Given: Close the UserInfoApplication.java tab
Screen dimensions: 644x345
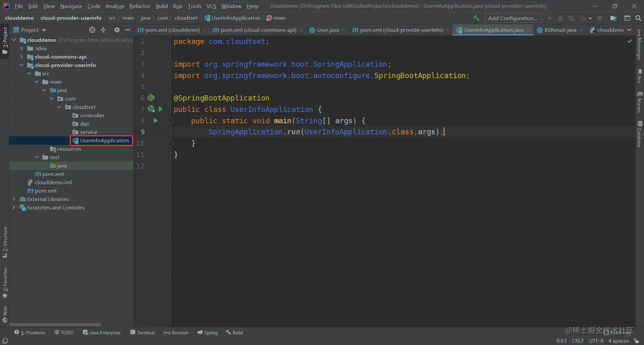Looking at the screenshot, I should 528,30.
